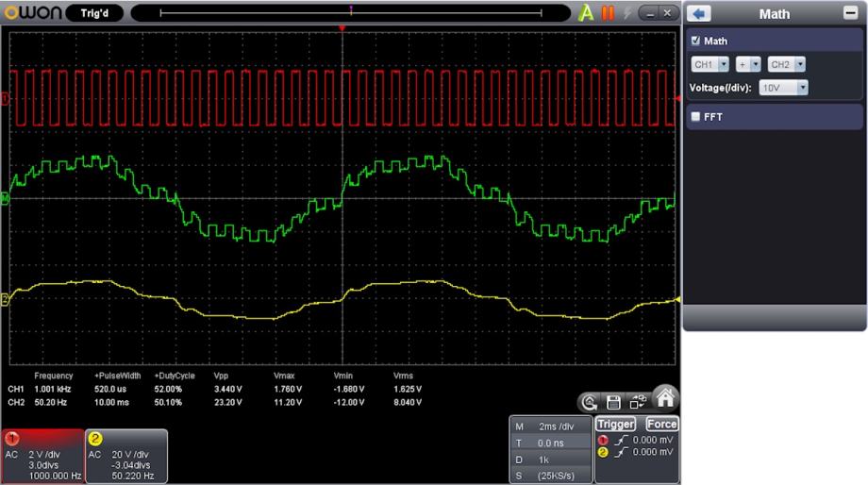Open the CH1 source dropdown

(711, 64)
